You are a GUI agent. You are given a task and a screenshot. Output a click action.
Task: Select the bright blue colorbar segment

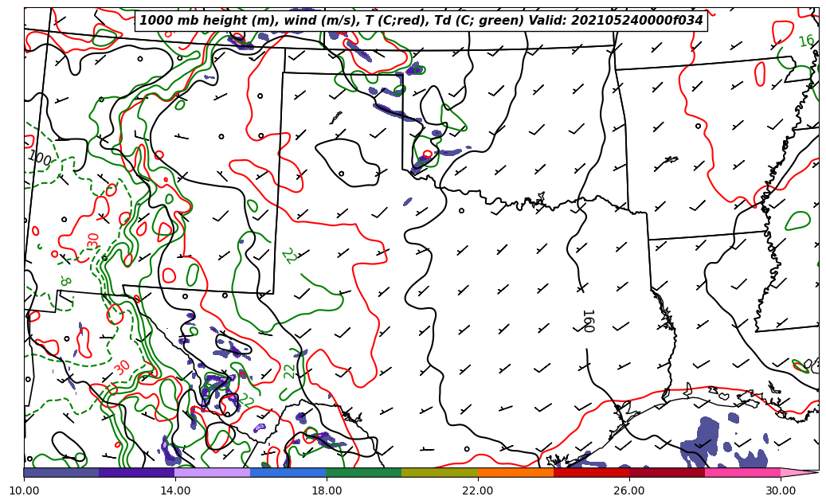[288, 472]
